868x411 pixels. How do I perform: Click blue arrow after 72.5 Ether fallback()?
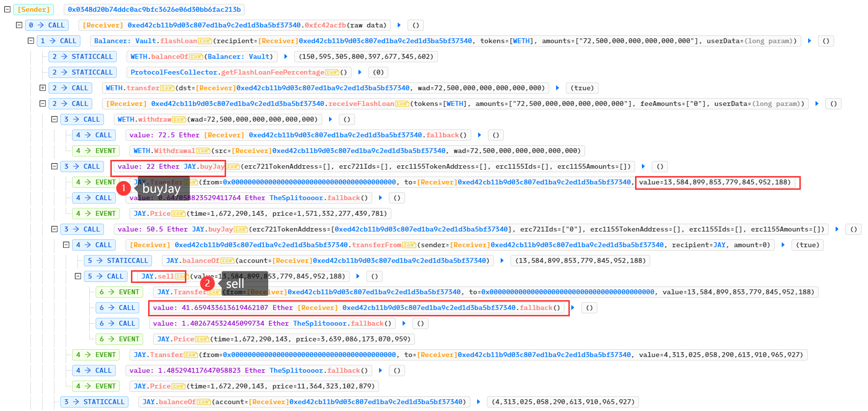pyautogui.click(x=480, y=135)
